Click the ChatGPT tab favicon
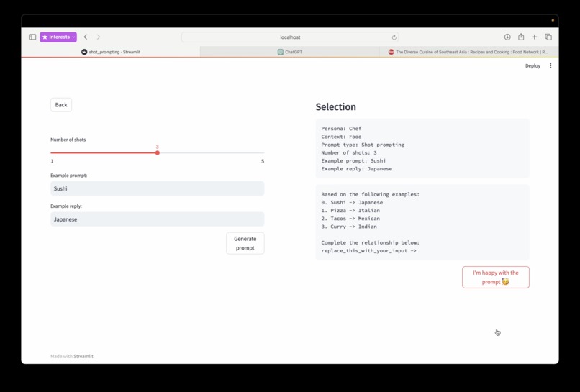Image resolution: width=580 pixels, height=392 pixels. click(281, 52)
